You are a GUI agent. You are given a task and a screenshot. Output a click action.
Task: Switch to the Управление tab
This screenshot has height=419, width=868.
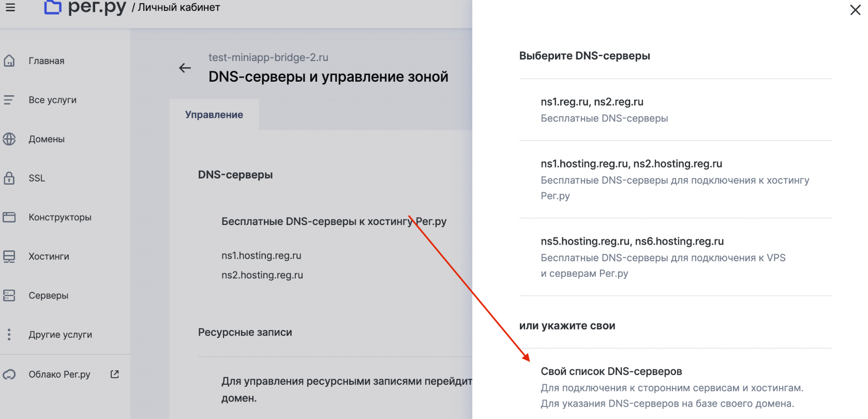[214, 115]
